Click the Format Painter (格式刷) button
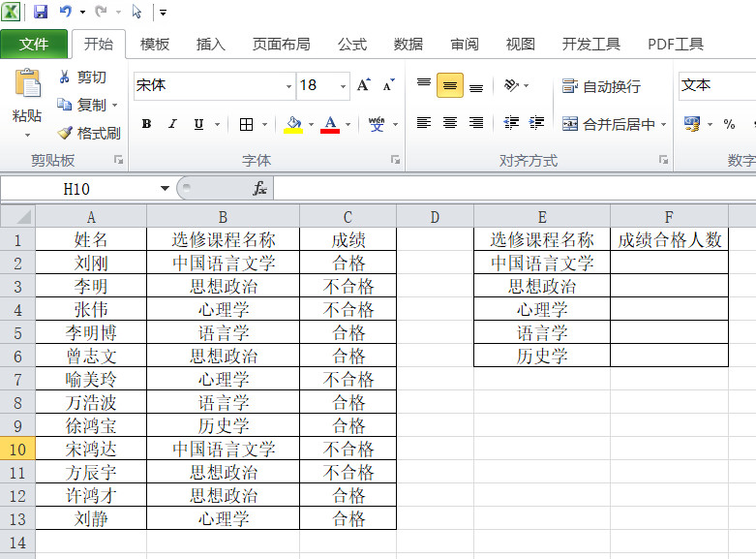This screenshot has width=756, height=559. click(89, 133)
